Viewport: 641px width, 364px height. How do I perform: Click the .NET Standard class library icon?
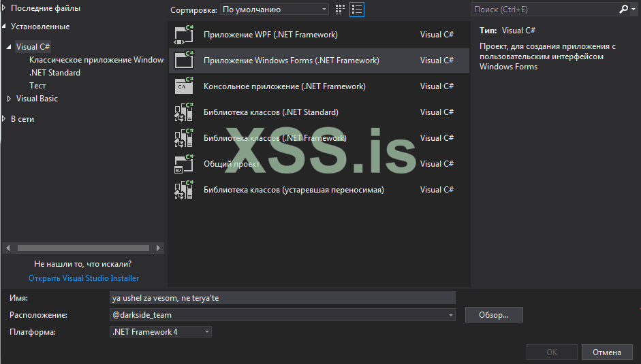184,112
